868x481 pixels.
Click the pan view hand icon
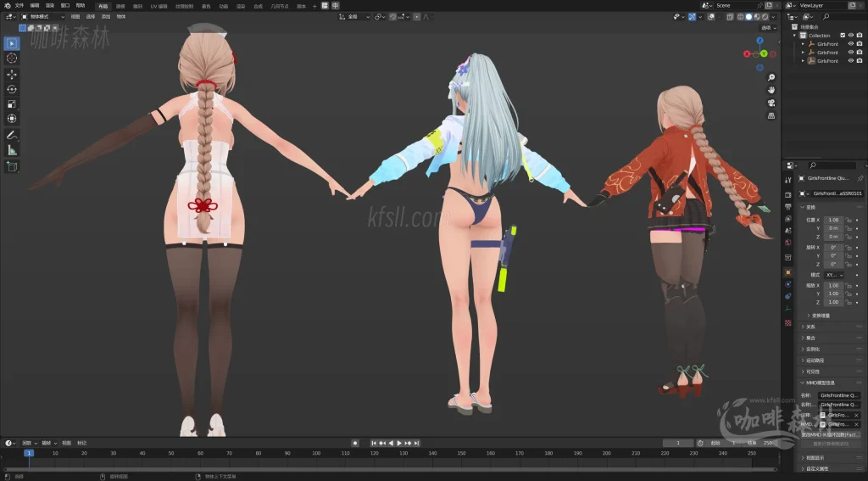[771, 90]
